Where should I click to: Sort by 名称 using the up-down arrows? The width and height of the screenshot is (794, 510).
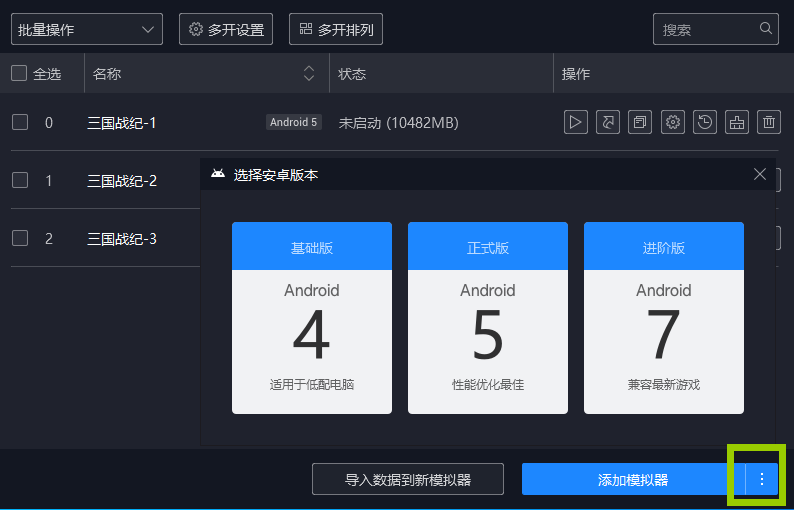(309, 73)
